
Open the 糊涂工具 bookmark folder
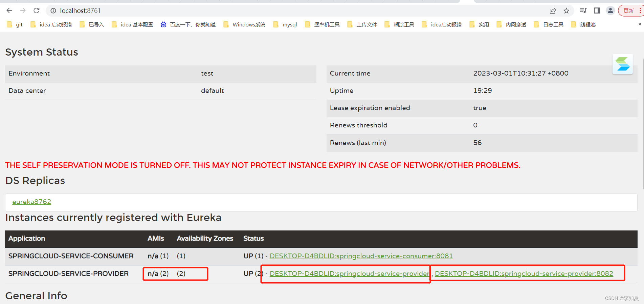pos(399,24)
